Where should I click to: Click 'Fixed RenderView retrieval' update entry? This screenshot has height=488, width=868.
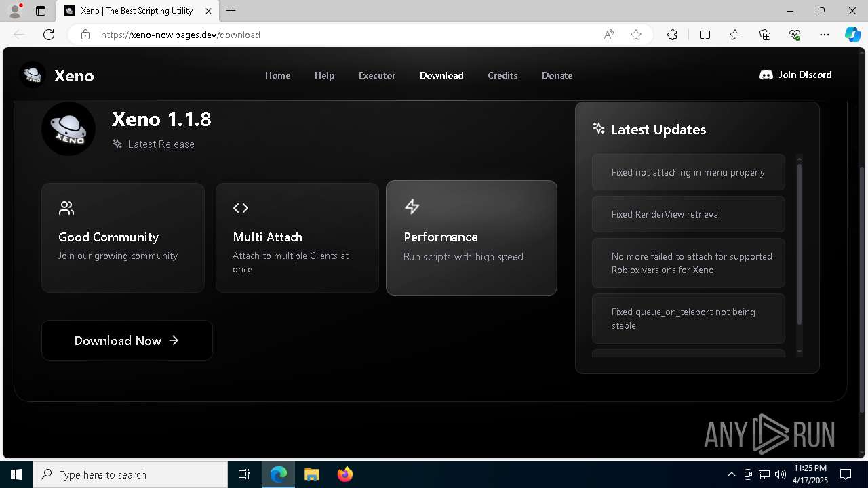click(x=688, y=214)
